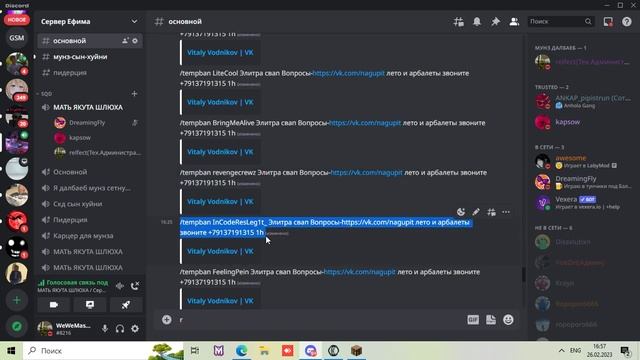Toggle noise suppression icon in voice panel
This screenshot has height=360, width=640.
click(120, 286)
